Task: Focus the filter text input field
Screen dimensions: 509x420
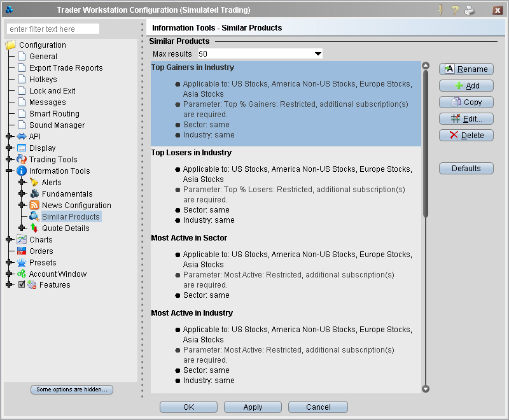Action: coord(53,29)
